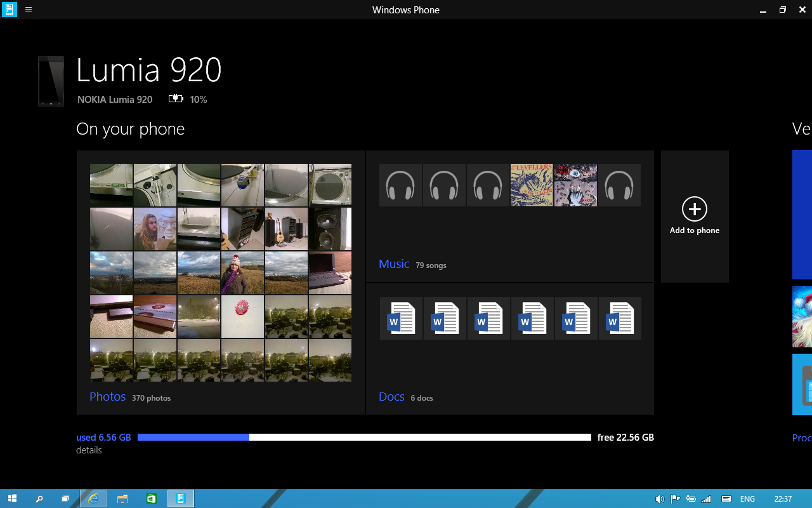Image resolution: width=812 pixels, height=508 pixels.
Task: Click the storage details link
Action: coord(89,450)
